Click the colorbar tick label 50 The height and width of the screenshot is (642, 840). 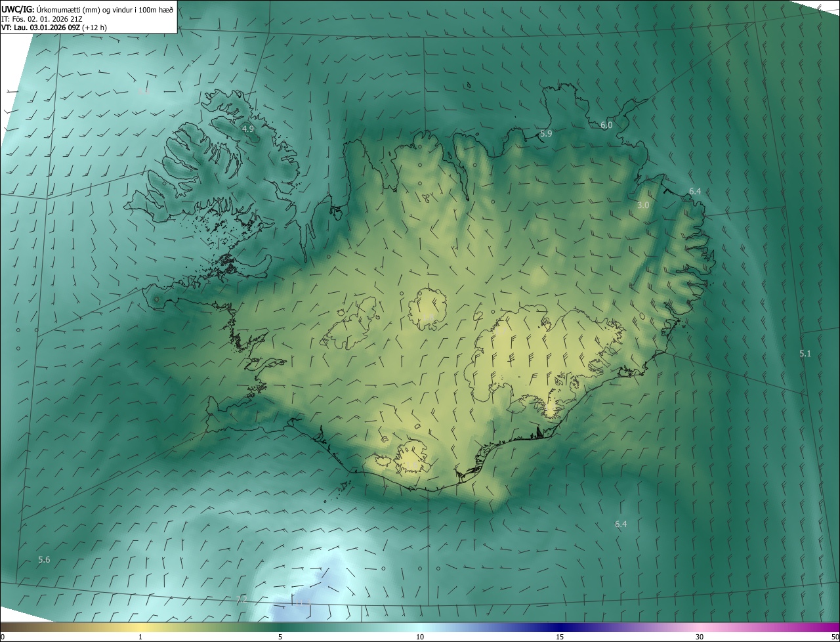[x=835, y=637]
